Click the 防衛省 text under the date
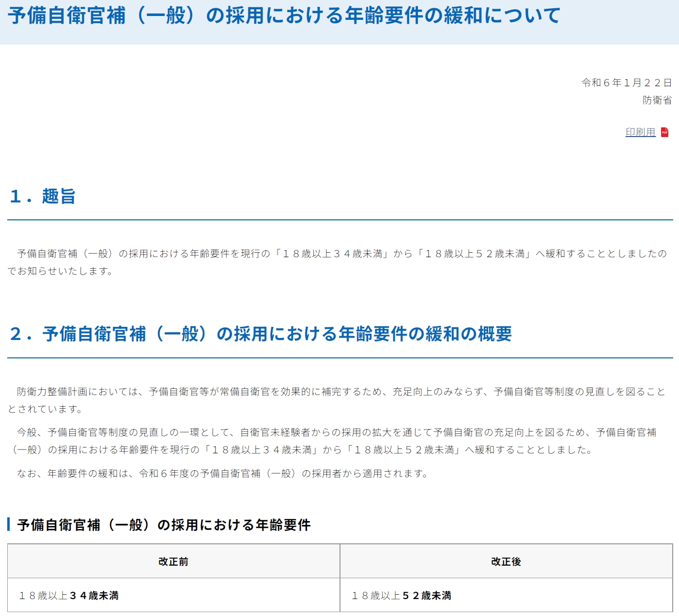 point(657,100)
